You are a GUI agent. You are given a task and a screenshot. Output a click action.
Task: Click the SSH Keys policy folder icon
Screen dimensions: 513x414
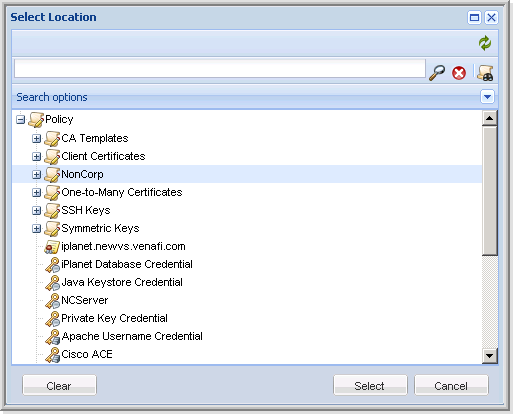click(52, 211)
